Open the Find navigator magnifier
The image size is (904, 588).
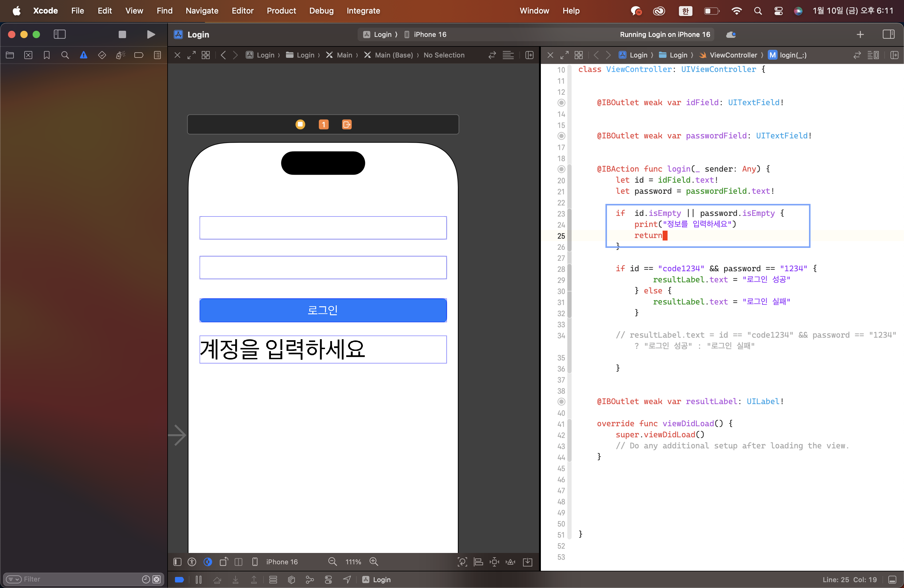pos(65,55)
